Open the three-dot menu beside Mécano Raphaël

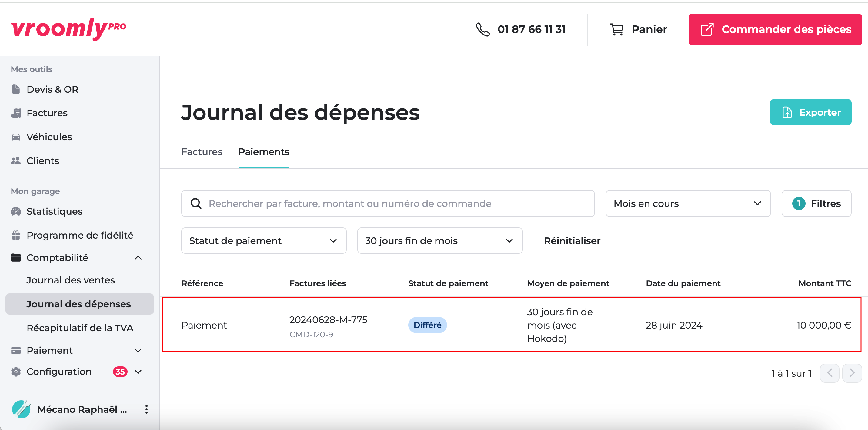coord(146,409)
